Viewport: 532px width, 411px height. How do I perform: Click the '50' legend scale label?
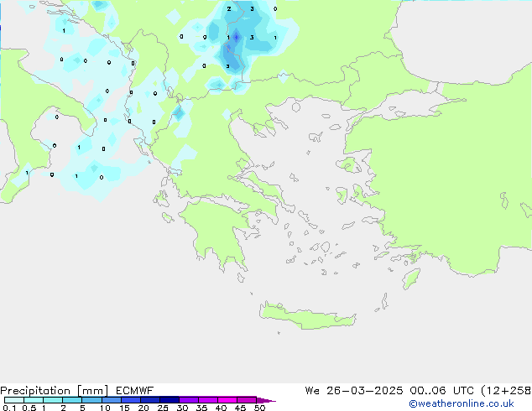click(x=259, y=408)
